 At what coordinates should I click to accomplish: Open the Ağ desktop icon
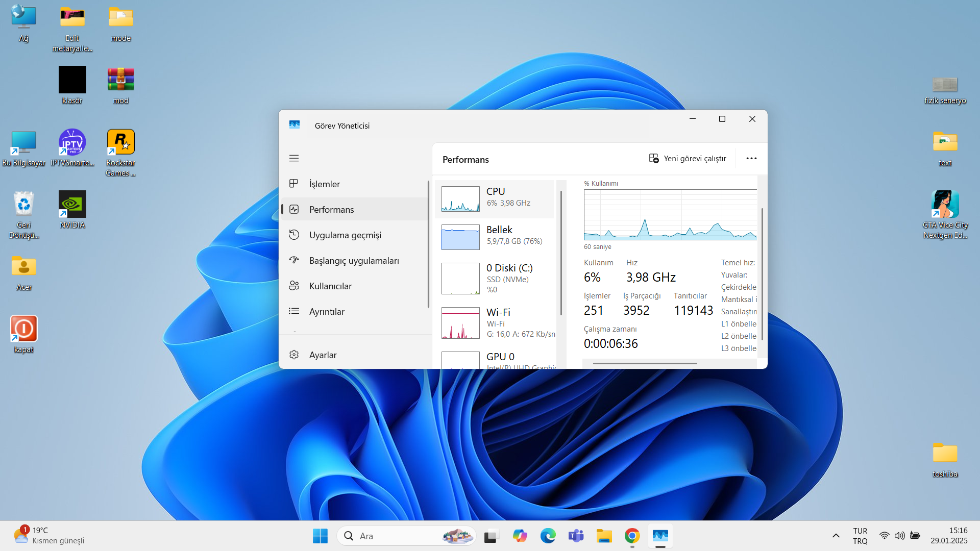[23, 24]
